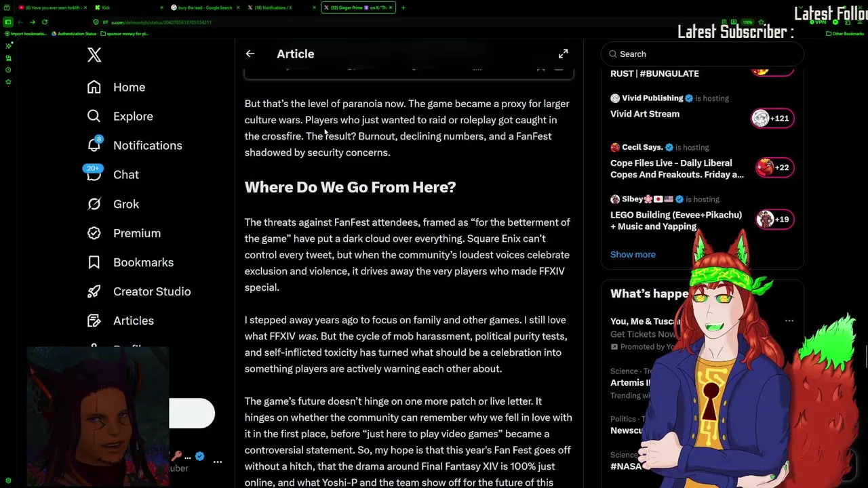Toggle the browser sidebar panel button
The width and height of the screenshot is (868, 488).
7,22
